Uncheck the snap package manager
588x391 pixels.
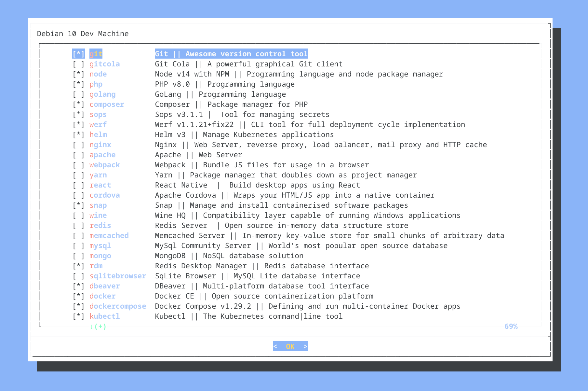click(x=78, y=205)
